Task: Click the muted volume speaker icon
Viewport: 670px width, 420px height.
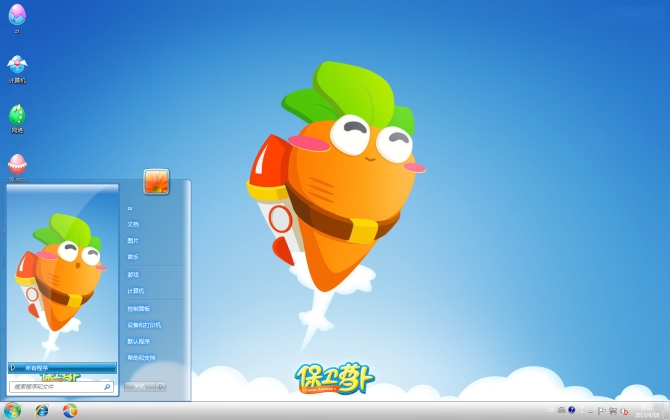Action: coord(624,411)
